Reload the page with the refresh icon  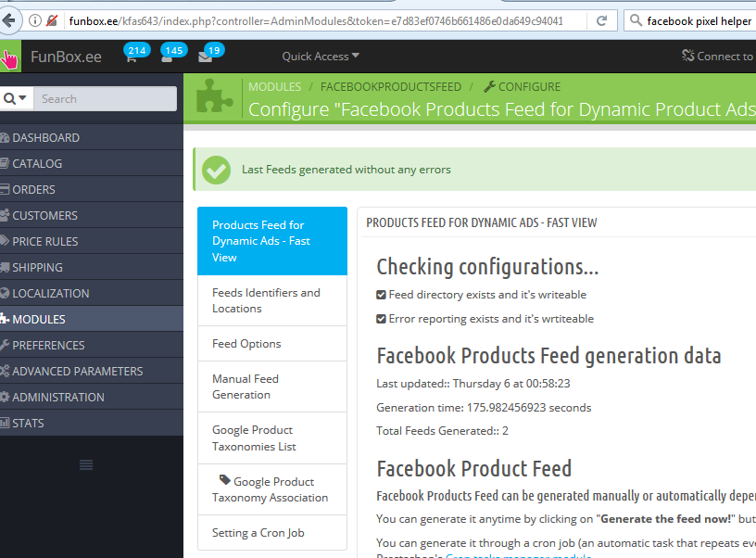click(x=601, y=20)
